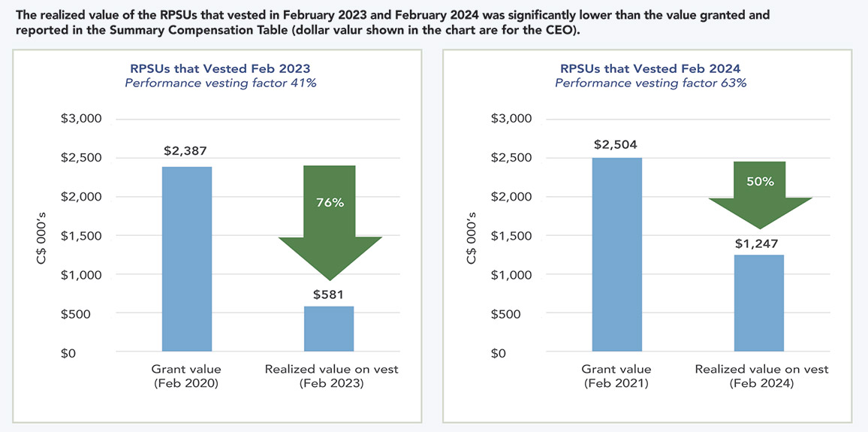This screenshot has width=868, height=432.
Task: Click the "Performance vesting factor 63%" subtitle
Action: (650, 83)
